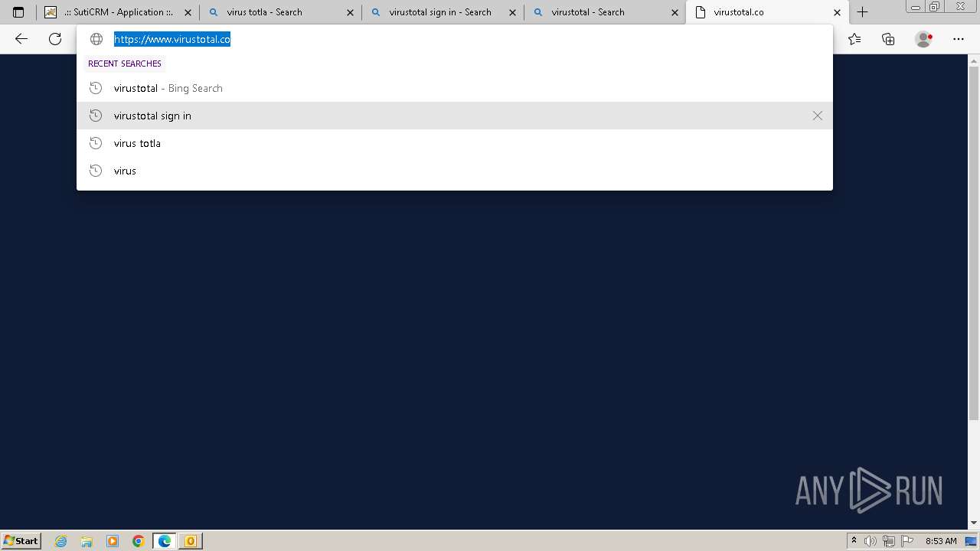Click 'RECENT SEARCHES' heading label
Viewport: 980px width, 551px height.
click(125, 64)
